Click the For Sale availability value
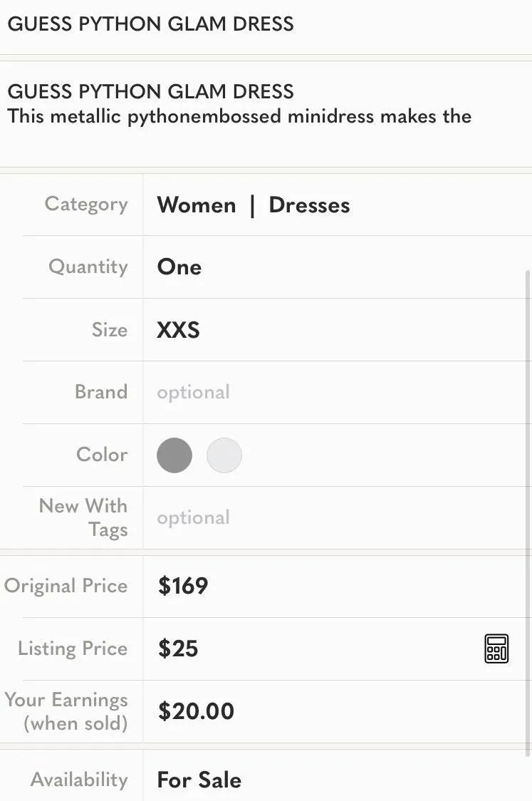 [199, 780]
